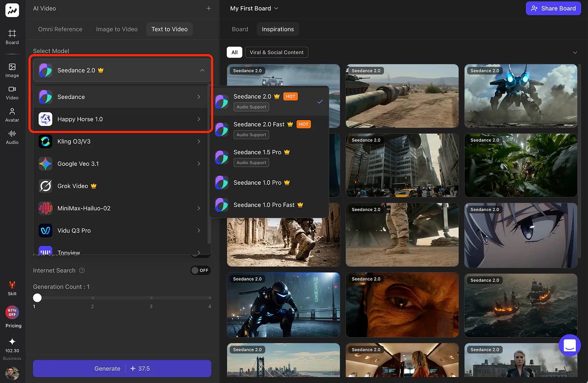The image size is (588, 383).
Task: Open the chat support bubble
Action: coord(570,345)
